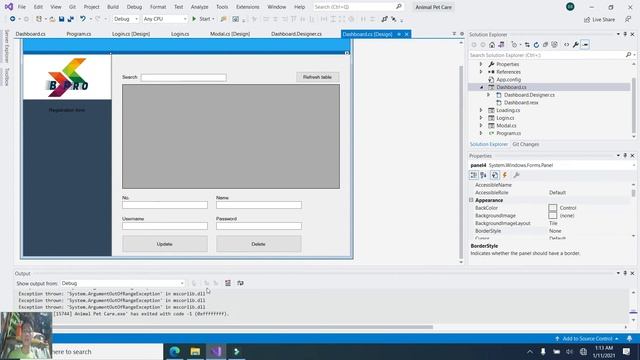The image size is (640, 360).
Task: Open the Any CPU platform dropdown
Action: tap(165, 19)
